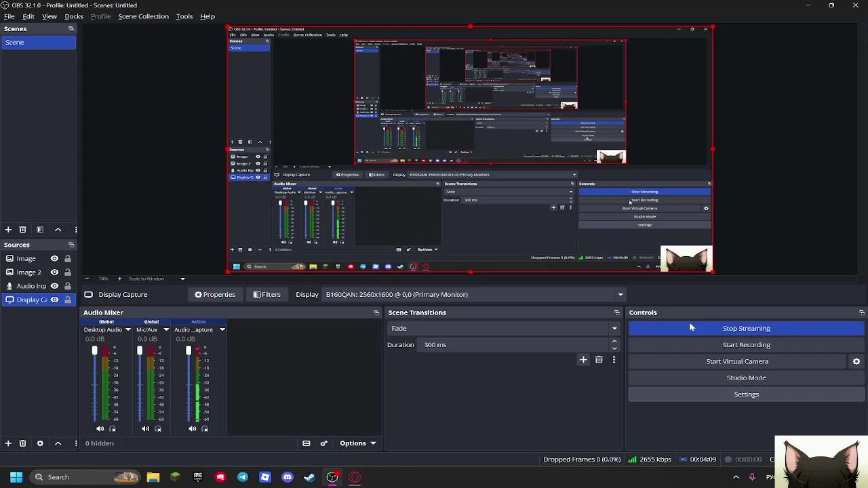Viewport: 868px width, 488px height.
Task: Open source properties gear in Sources toolbar
Action: 40,443
